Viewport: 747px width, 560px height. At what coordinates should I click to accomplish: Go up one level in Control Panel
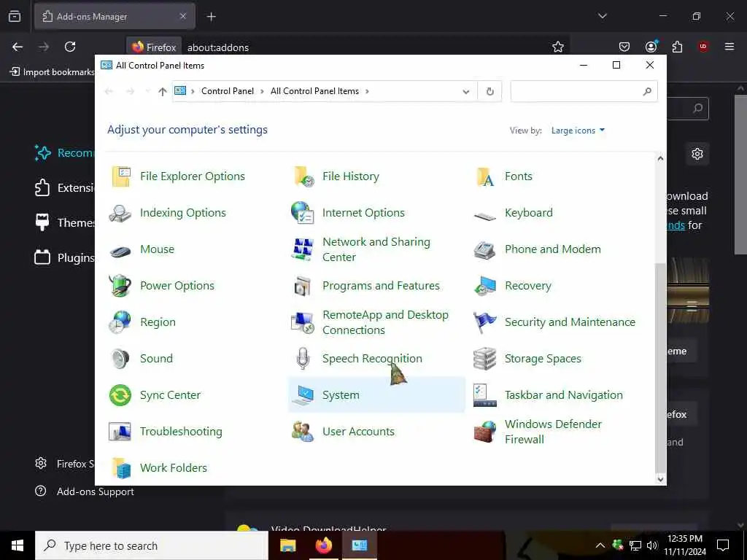point(163,91)
